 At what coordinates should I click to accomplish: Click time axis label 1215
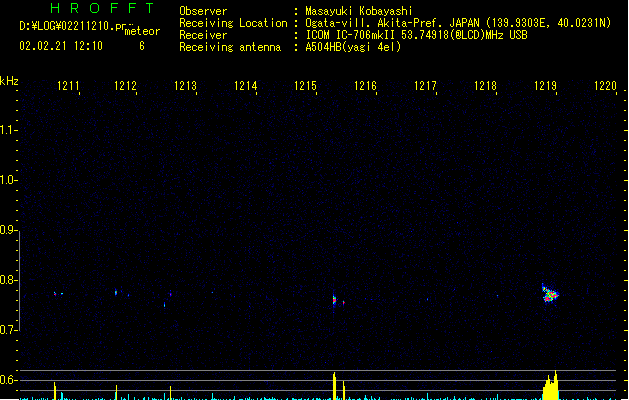pos(305,86)
